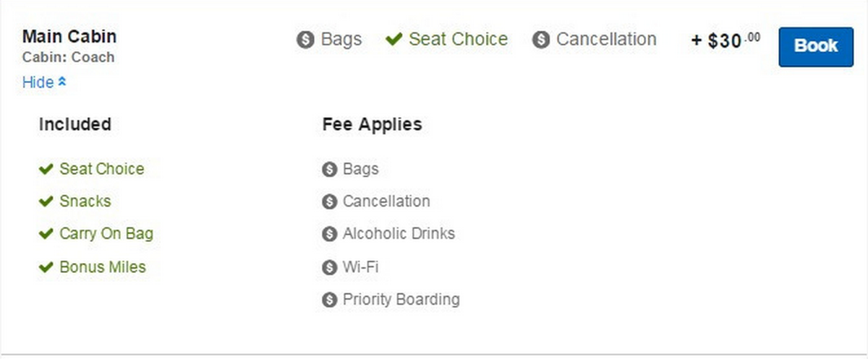Click the checkmark beside Bonus Miles
This screenshot has height=359, width=868.
coord(46,267)
